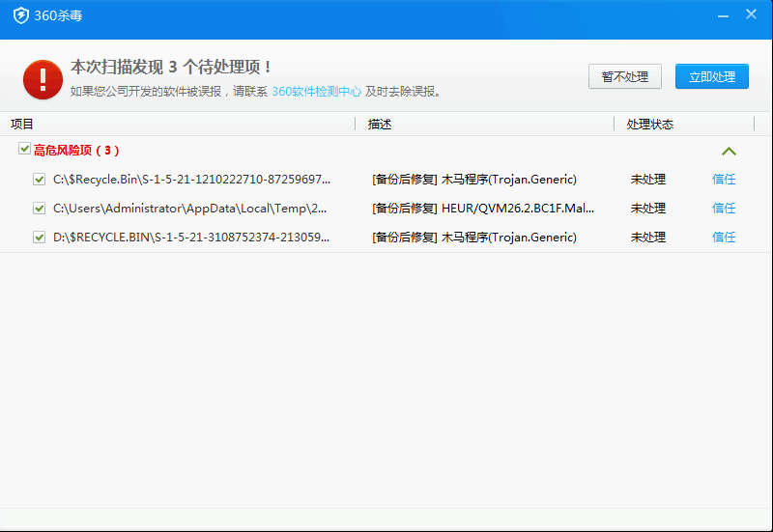Screen dimensions: 773x532
Task: Minimize the 360杀毒 window
Action: click(x=723, y=15)
